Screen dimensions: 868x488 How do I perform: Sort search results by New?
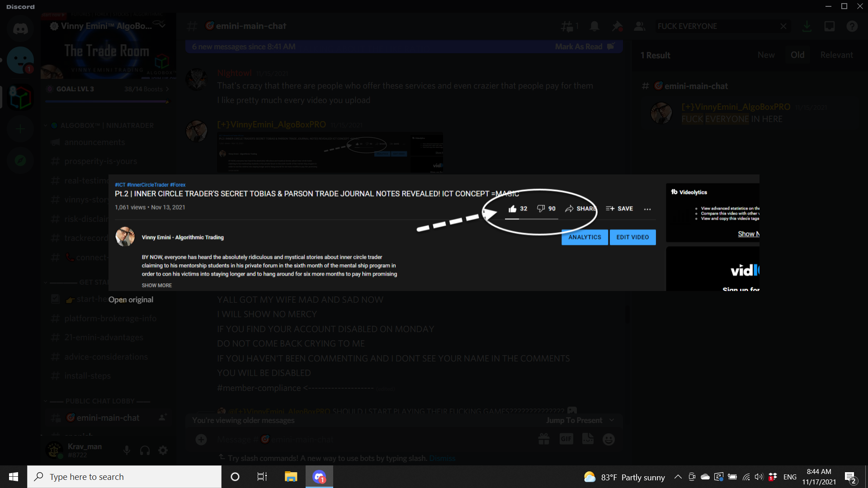(x=766, y=55)
